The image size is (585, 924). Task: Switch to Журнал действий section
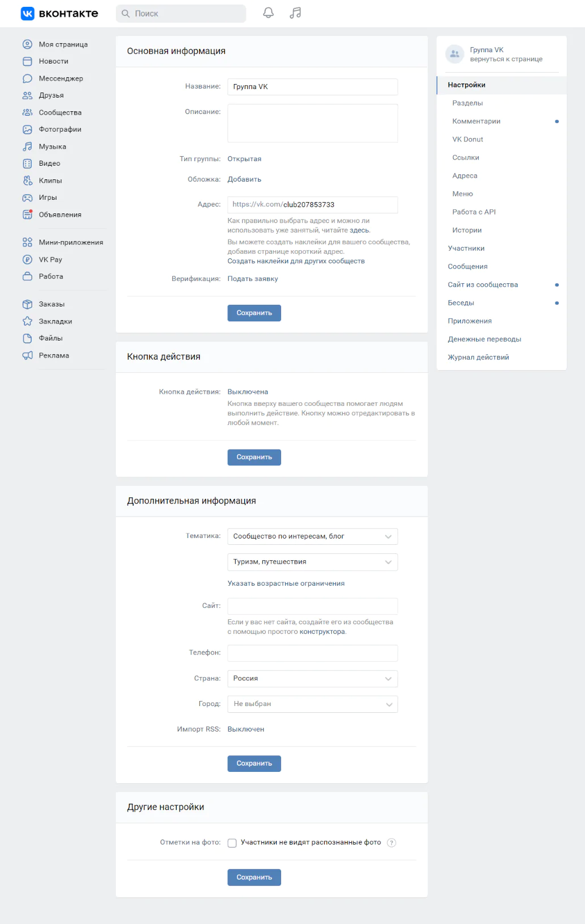(x=478, y=358)
